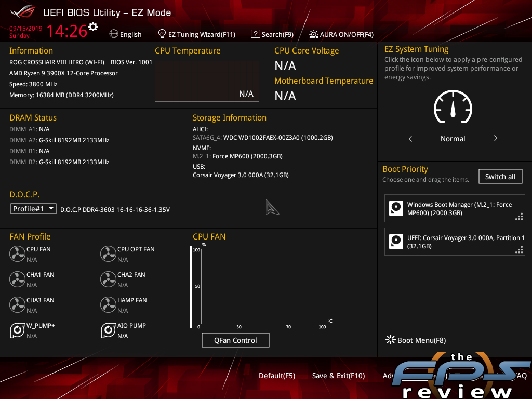Click the CPU Temperature graph

coord(207,82)
